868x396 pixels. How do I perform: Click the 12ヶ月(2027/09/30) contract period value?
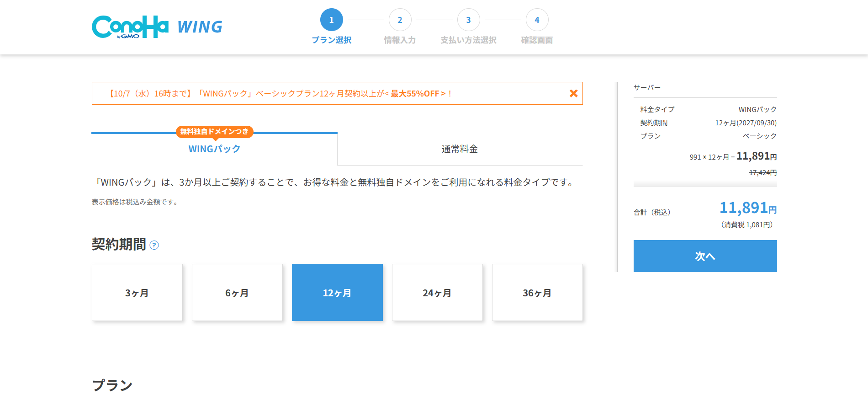point(746,123)
